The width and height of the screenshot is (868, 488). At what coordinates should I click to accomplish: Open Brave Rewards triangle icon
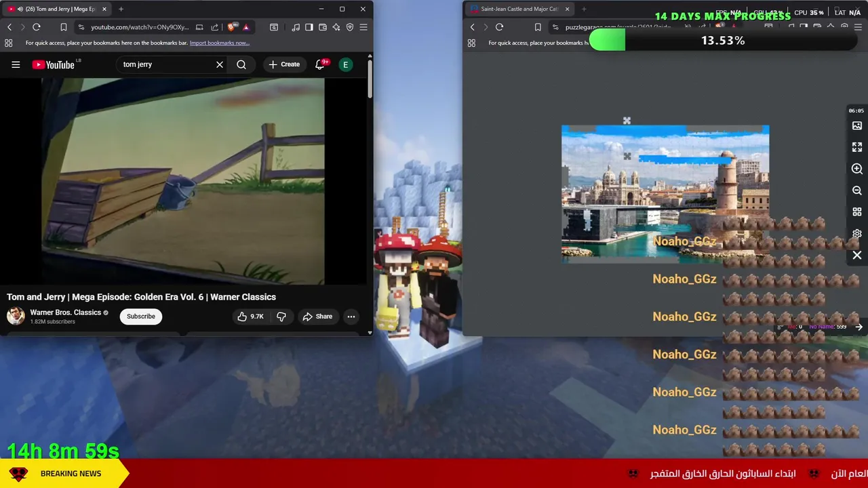[245, 27]
